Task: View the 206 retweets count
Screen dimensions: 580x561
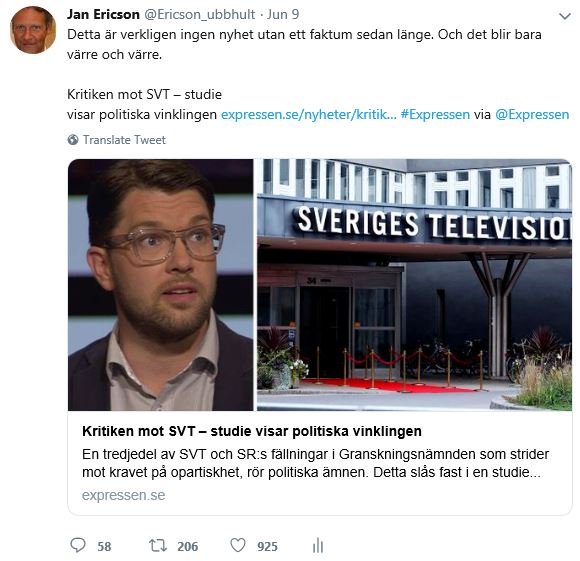Action: point(188,546)
